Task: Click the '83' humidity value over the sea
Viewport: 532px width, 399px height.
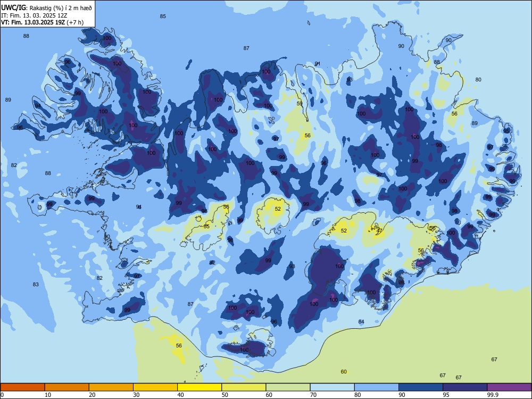Action: (x=36, y=284)
